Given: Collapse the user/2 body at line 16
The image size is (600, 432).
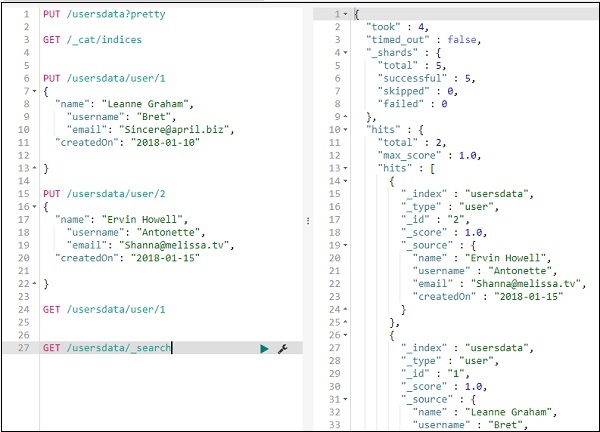Looking at the screenshot, I should [x=35, y=205].
